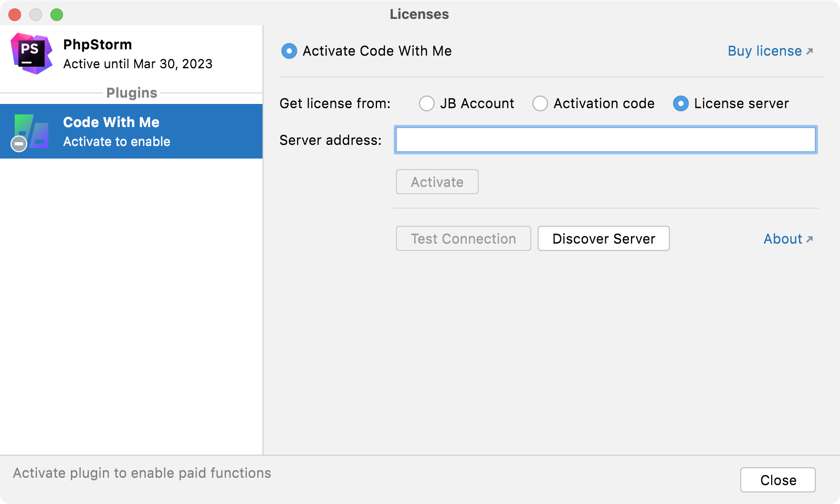Choose JB Account as license source

tap(427, 103)
